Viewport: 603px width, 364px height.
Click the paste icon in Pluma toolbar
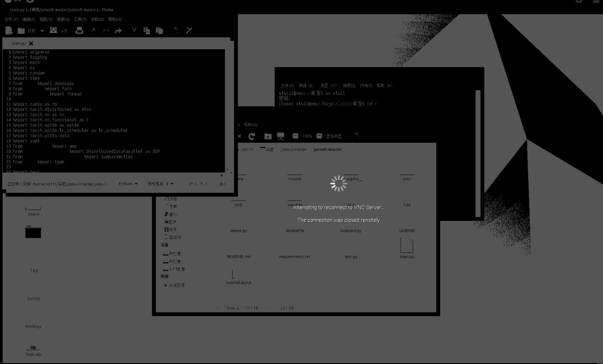pyautogui.click(x=159, y=31)
